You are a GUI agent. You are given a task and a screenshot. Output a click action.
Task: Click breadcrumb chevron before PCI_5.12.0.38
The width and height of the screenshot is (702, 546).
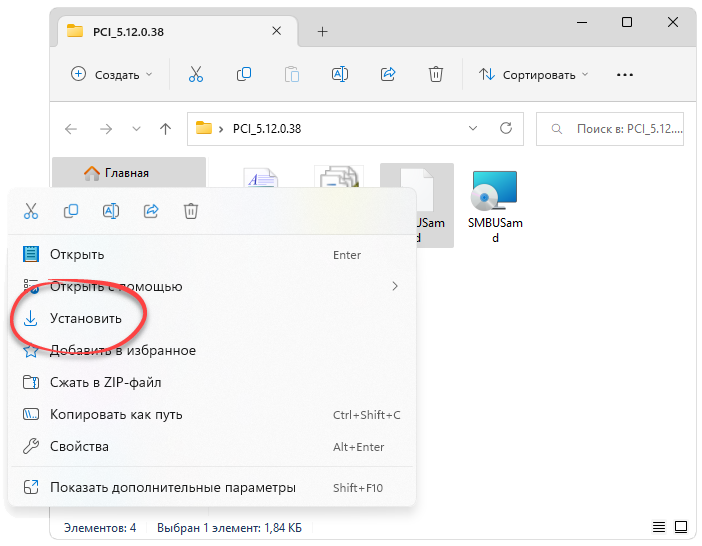pos(221,129)
